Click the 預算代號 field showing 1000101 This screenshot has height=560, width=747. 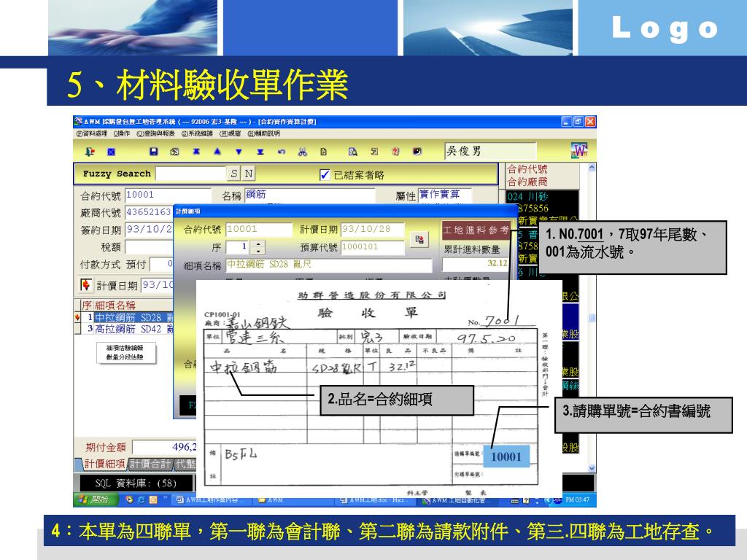click(x=373, y=247)
